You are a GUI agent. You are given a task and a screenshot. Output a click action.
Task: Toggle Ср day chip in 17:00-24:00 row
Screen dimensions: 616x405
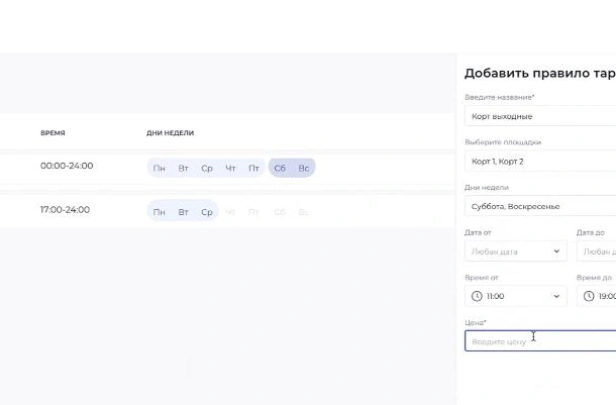click(x=207, y=212)
